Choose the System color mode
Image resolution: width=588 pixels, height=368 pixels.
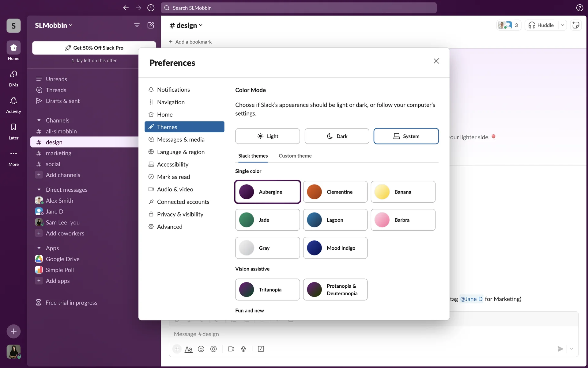click(406, 136)
